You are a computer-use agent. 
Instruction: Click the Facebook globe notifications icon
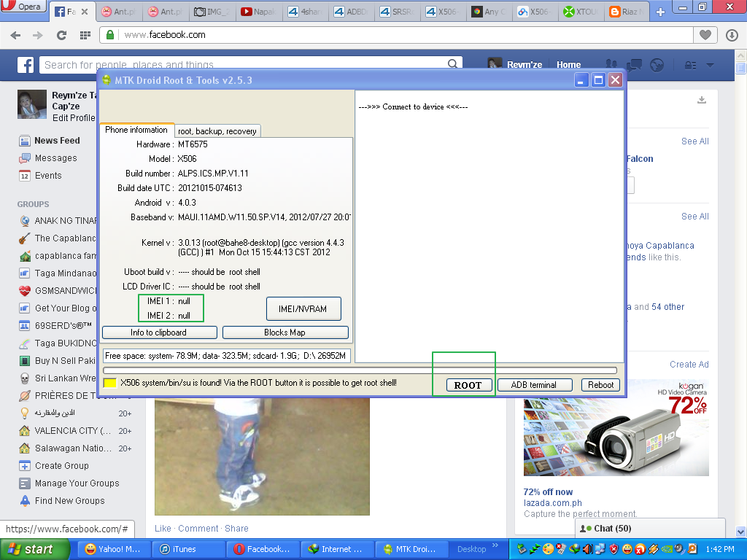coord(657,65)
